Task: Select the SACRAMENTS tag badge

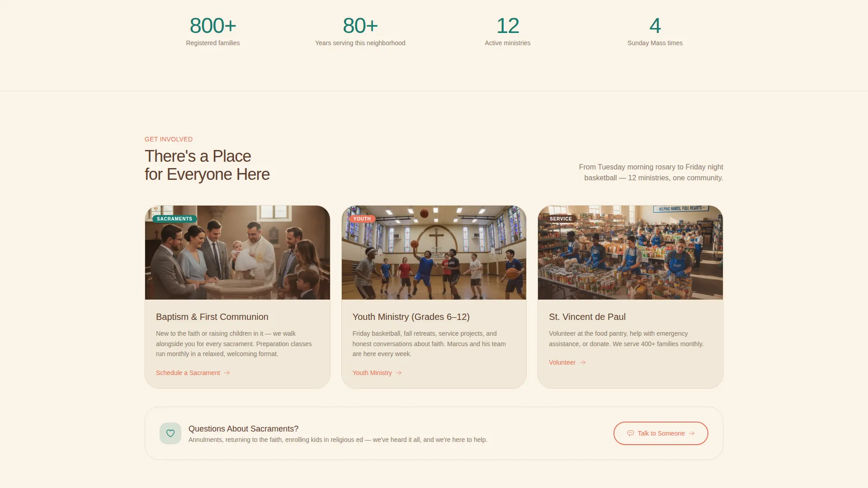Action: 175,219
